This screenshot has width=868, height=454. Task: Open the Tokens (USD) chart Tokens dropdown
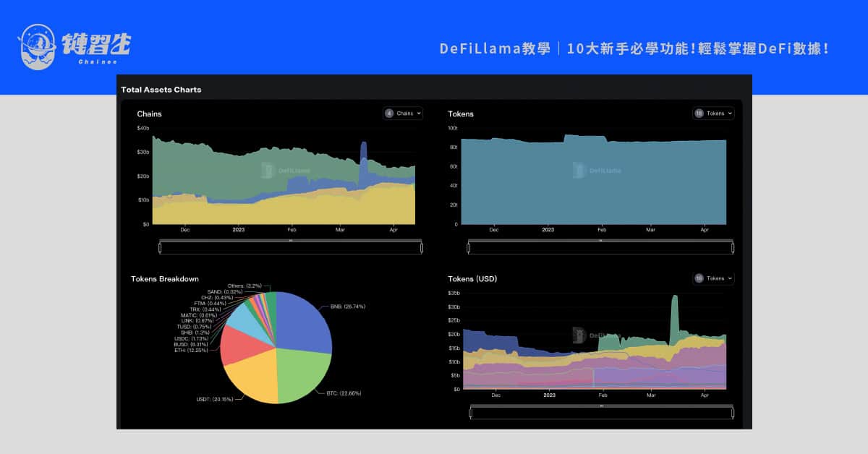(713, 278)
